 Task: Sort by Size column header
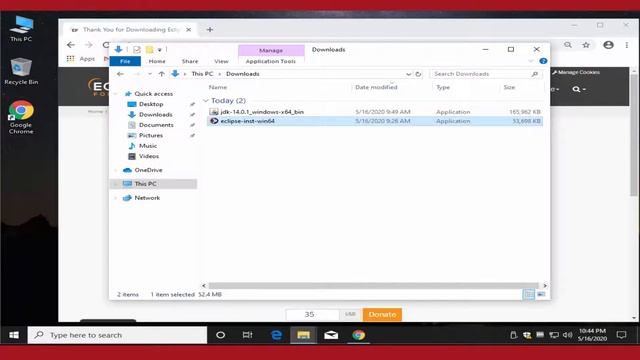(x=509, y=87)
